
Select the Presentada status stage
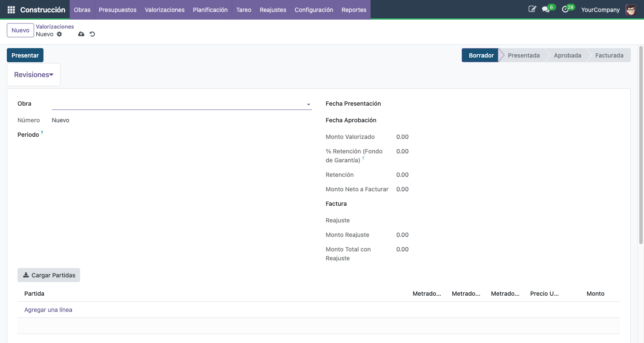pyautogui.click(x=523, y=55)
